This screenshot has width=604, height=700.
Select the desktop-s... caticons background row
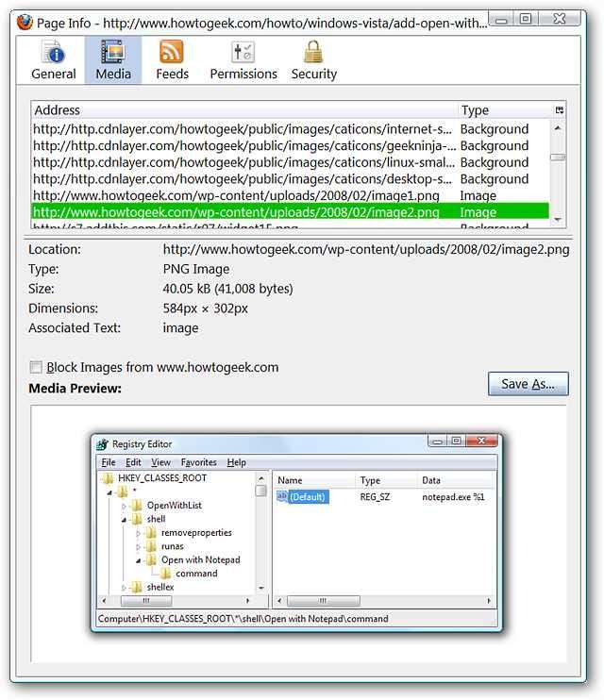pyautogui.click(x=291, y=178)
